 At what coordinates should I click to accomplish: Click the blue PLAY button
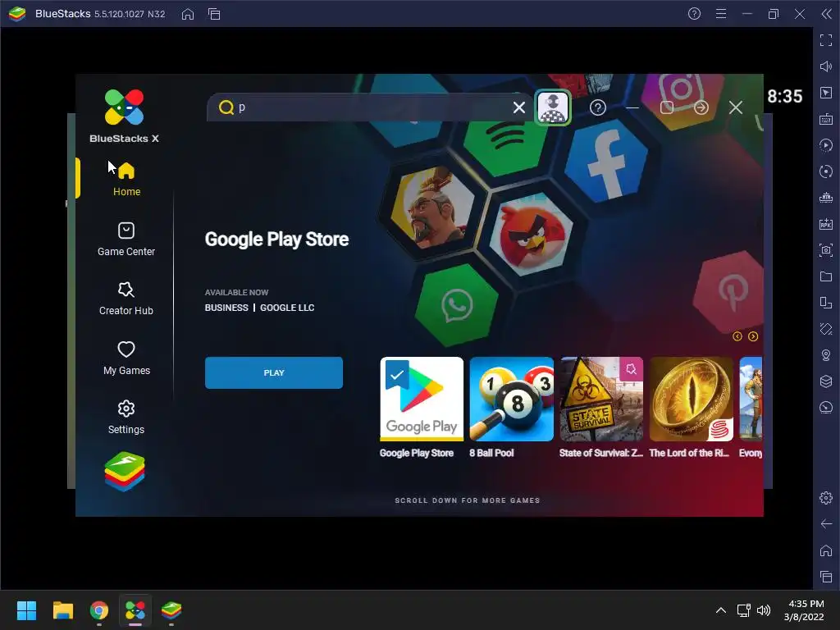pos(274,372)
